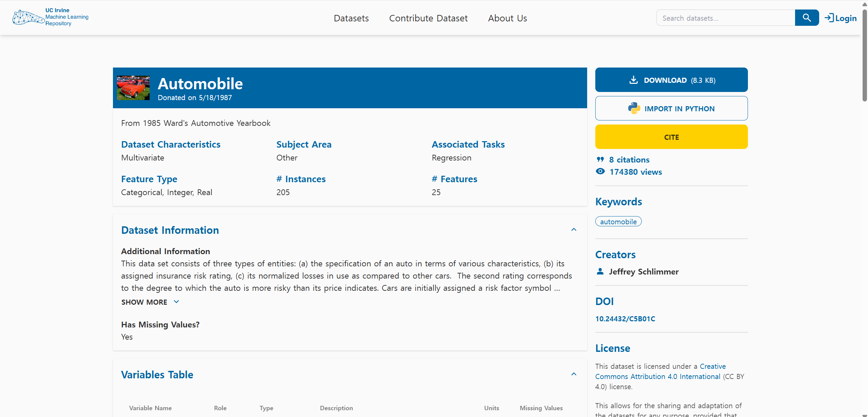Click the eye views icon
The width and height of the screenshot is (868, 417).
click(x=600, y=171)
